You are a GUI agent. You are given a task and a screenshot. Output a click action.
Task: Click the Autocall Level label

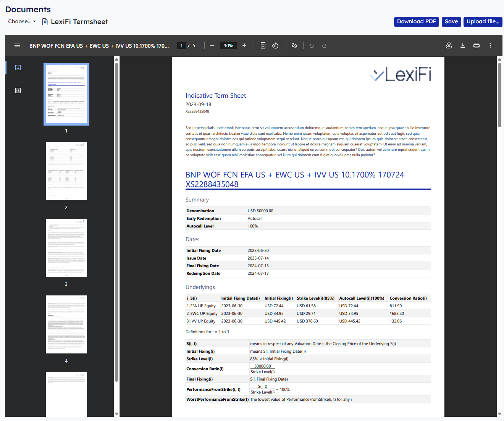(x=200, y=226)
